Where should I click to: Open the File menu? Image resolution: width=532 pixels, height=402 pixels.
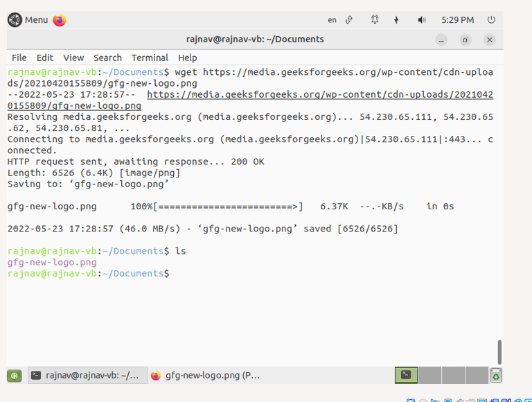[19, 58]
